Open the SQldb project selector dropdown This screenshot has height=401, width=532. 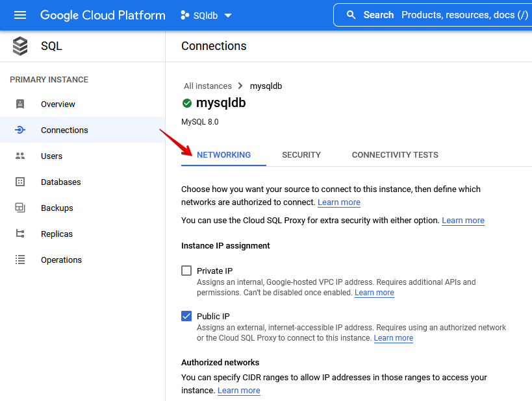click(x=207, y=16)
